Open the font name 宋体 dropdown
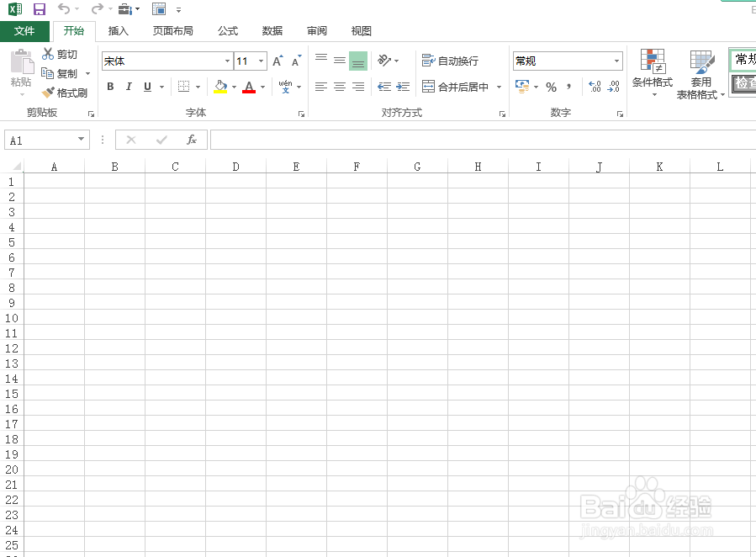Image resolution: width=756 pixels, height=557 pixels. pos(227,61)
